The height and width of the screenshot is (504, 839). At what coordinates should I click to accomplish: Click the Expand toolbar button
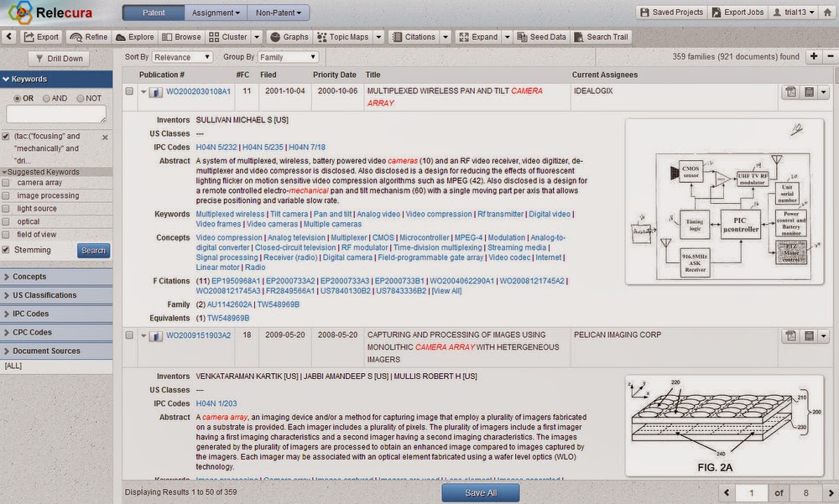pyautogui.click(x=478, y=37)
